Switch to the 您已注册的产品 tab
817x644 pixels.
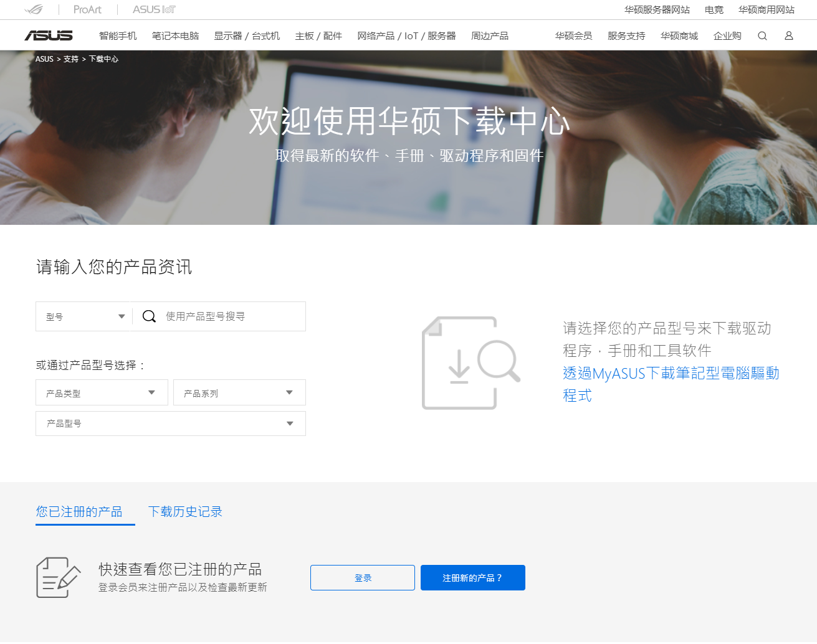79,511
